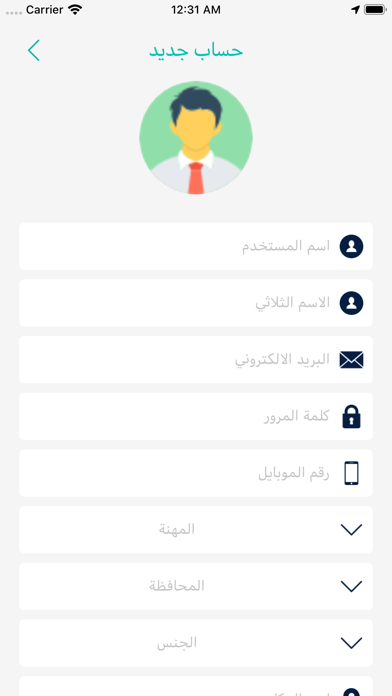The height and width of the screenshot is (696, 392).
Task: Open the الجنس gender dropdown
Action: coord(196,643)
